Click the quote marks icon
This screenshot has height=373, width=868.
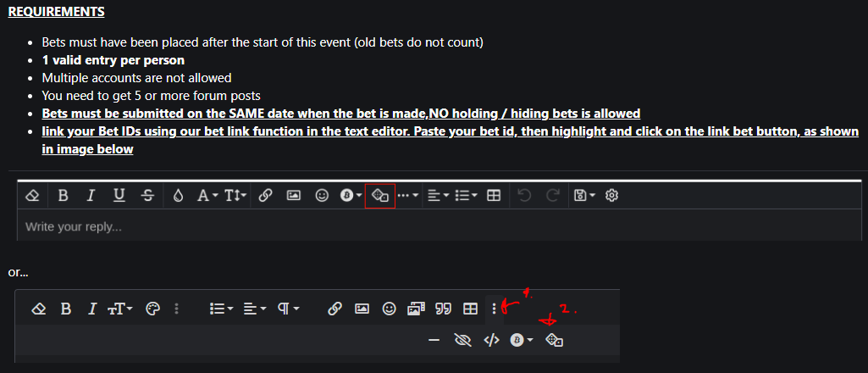point(442,309)
